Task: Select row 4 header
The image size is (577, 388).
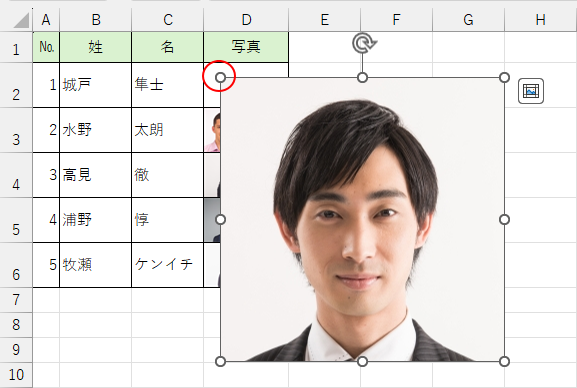Action: click(x=16, y=175)
